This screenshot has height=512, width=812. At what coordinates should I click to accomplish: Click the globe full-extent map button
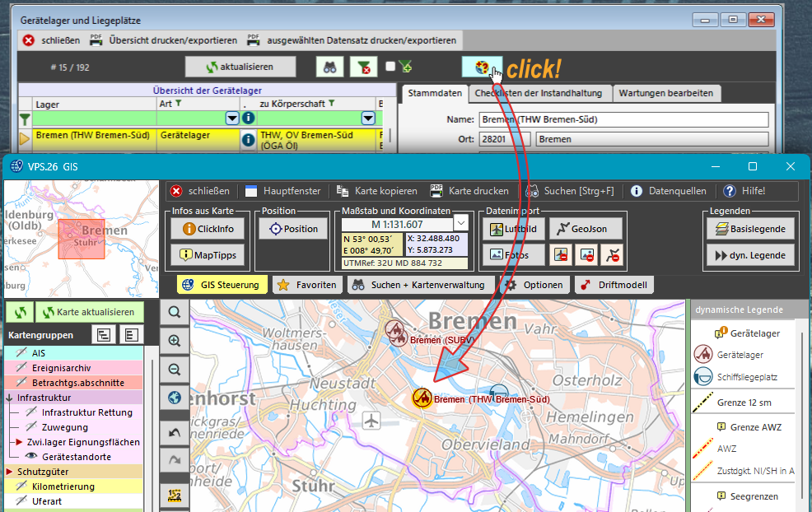point(174,398)
